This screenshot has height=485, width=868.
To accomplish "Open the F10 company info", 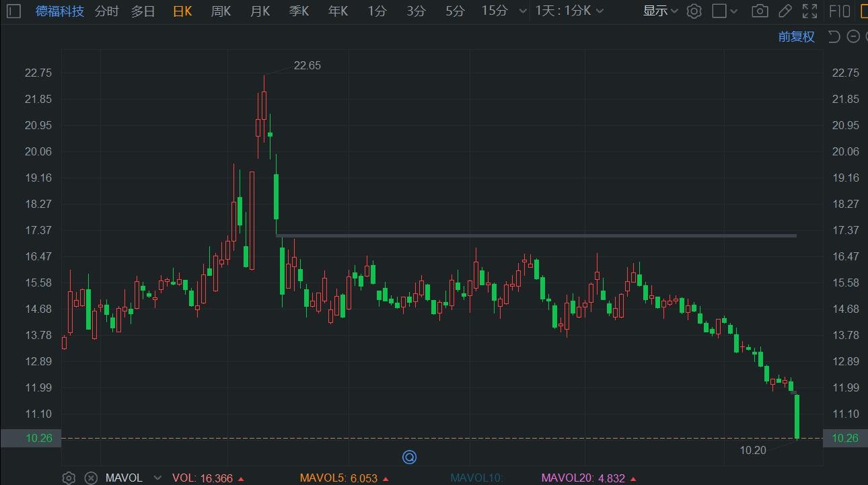I will point(839,11).
